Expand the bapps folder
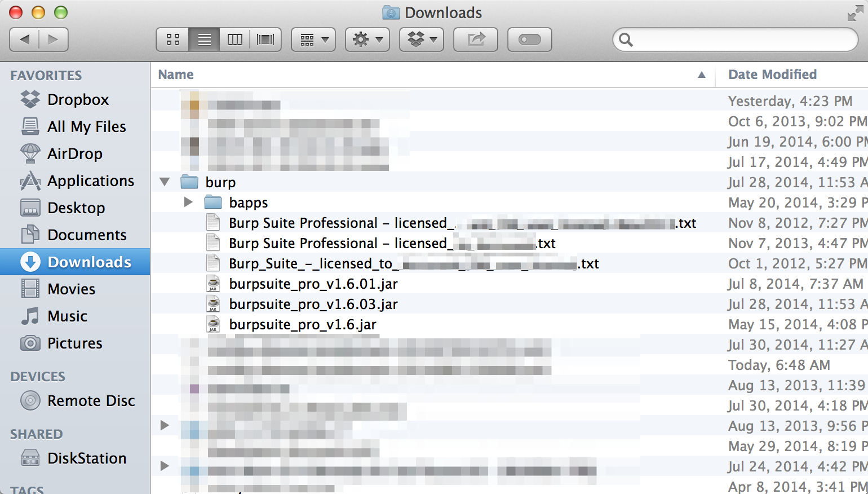The image size is (868, 494). click(188, 202)
